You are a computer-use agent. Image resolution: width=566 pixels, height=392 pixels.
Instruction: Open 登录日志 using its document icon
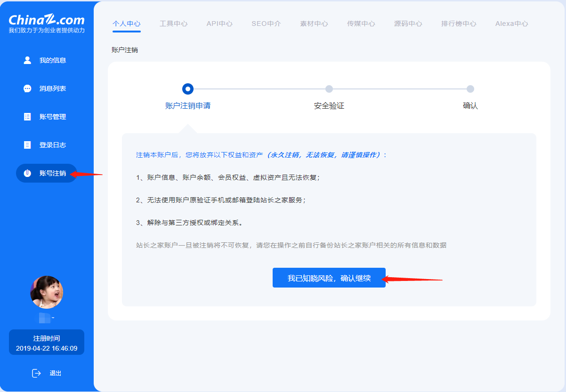pos(27,144)
